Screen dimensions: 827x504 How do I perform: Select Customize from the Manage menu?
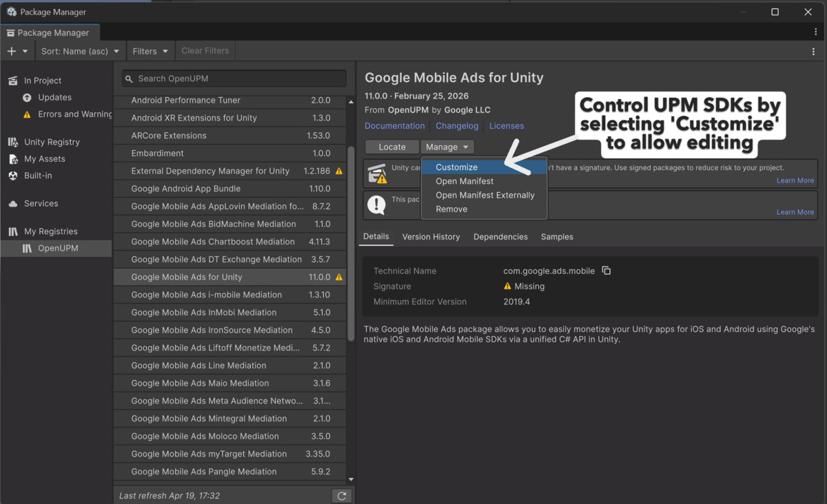(x=484, y=167)
